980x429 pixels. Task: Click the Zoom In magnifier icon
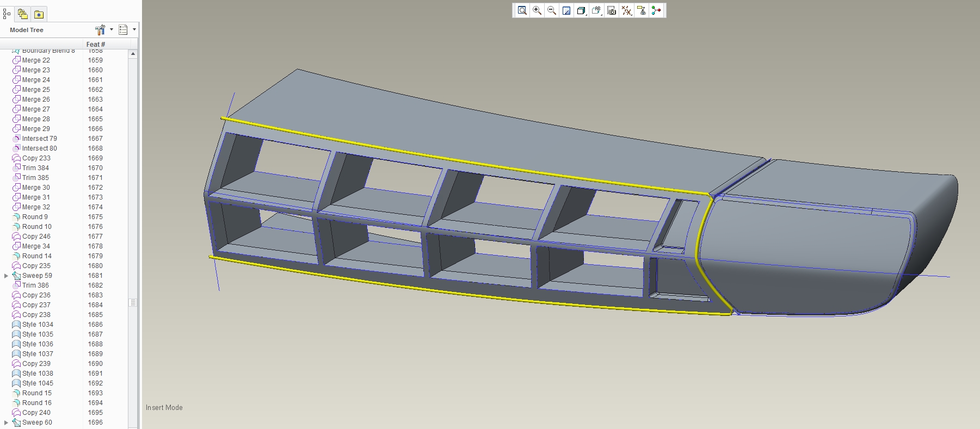coord(537,10)
